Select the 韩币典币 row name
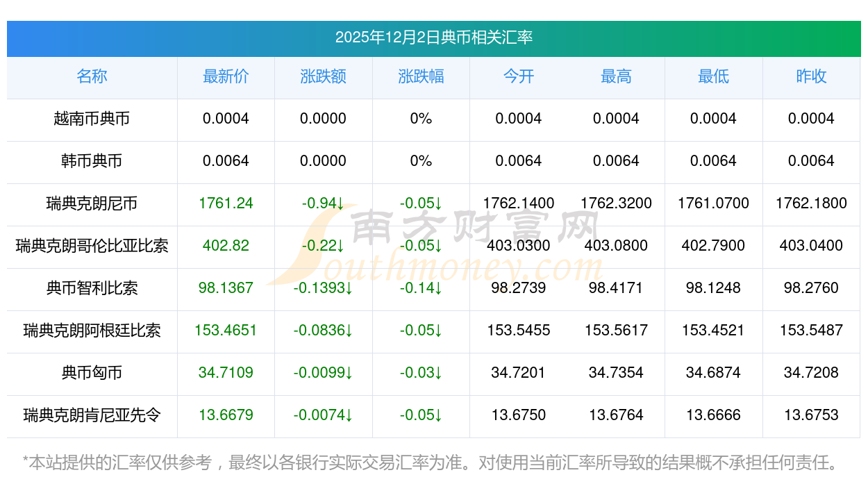This screenshot has width=868, height=484. coord(92,161)
